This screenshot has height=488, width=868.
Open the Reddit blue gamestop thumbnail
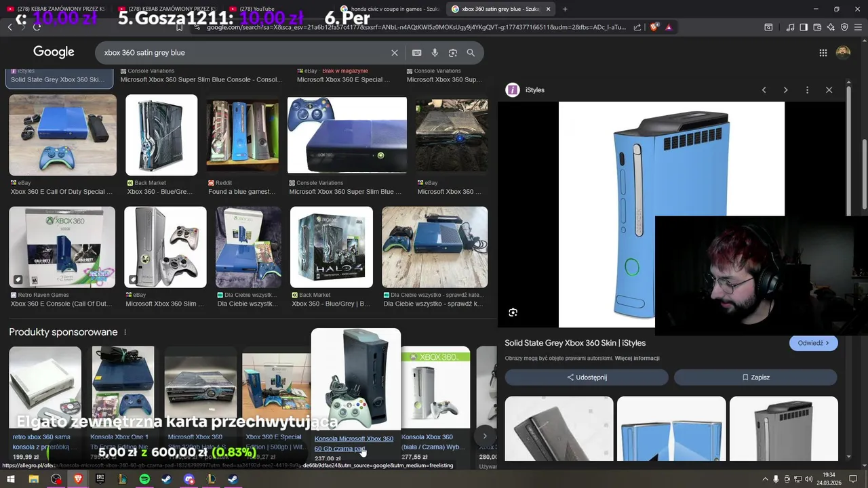(x=243, y=135)
